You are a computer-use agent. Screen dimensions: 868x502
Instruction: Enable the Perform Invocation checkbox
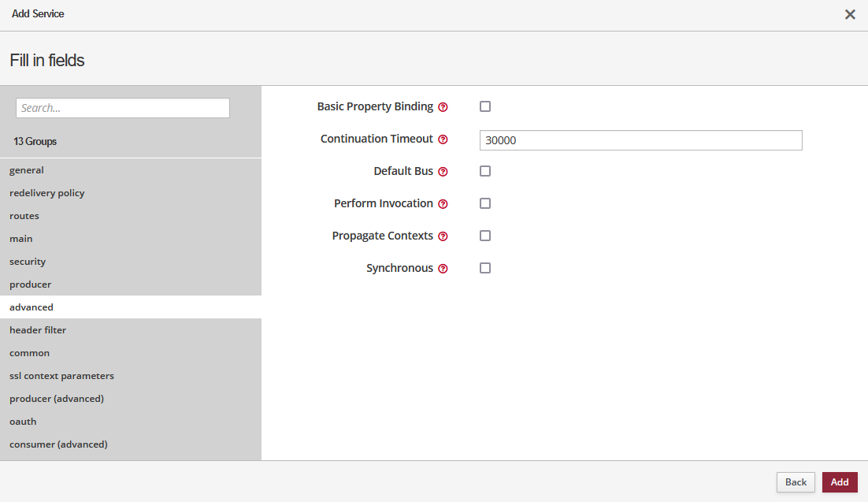(x=485, y=203)
